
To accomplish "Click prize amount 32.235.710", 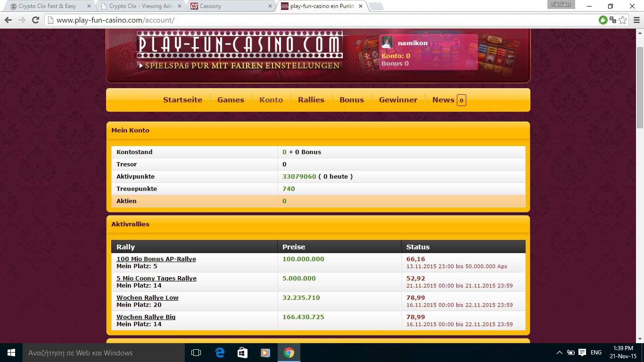I will point(301,297).
